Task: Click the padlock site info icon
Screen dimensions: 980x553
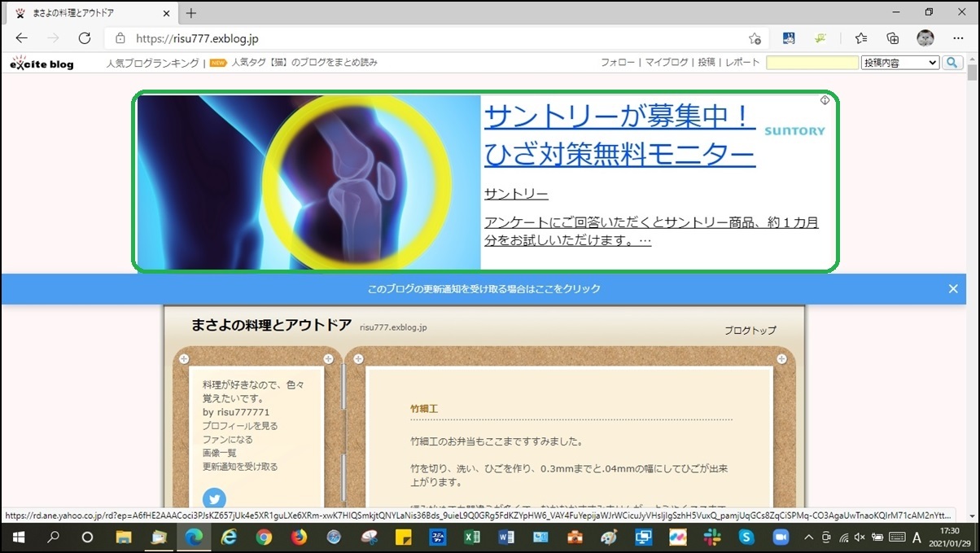Action: (x=120, y=38)
